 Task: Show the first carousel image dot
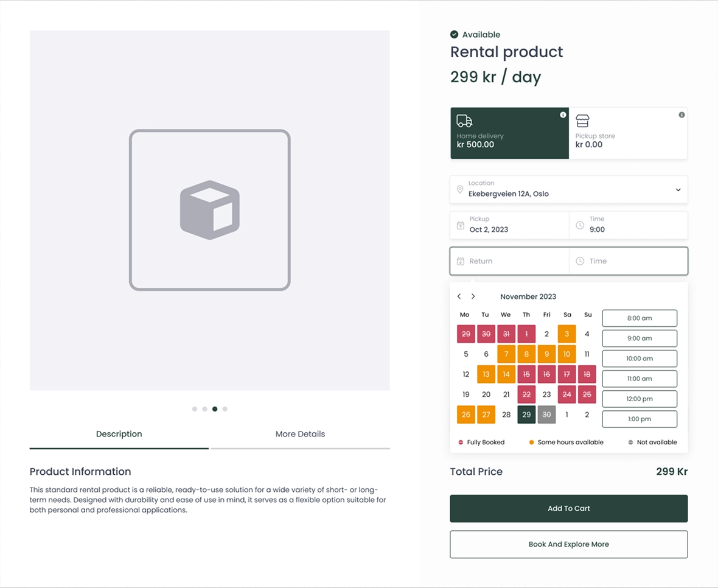(x=195, y=409)
